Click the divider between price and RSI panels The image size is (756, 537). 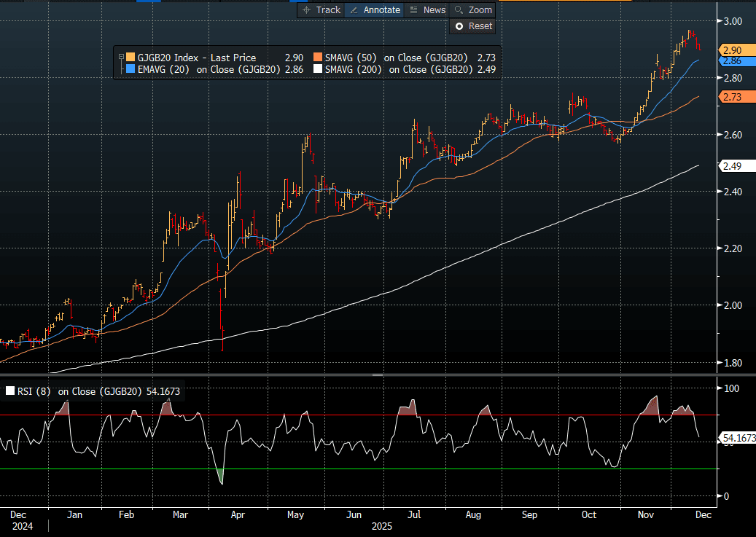378,375
